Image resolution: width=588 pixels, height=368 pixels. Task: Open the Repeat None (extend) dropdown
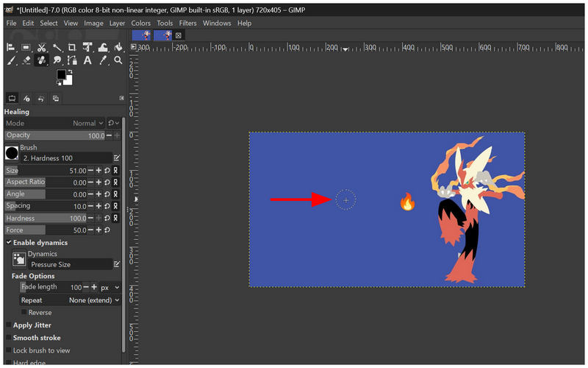pyautogui.click(x=70, y=300)
